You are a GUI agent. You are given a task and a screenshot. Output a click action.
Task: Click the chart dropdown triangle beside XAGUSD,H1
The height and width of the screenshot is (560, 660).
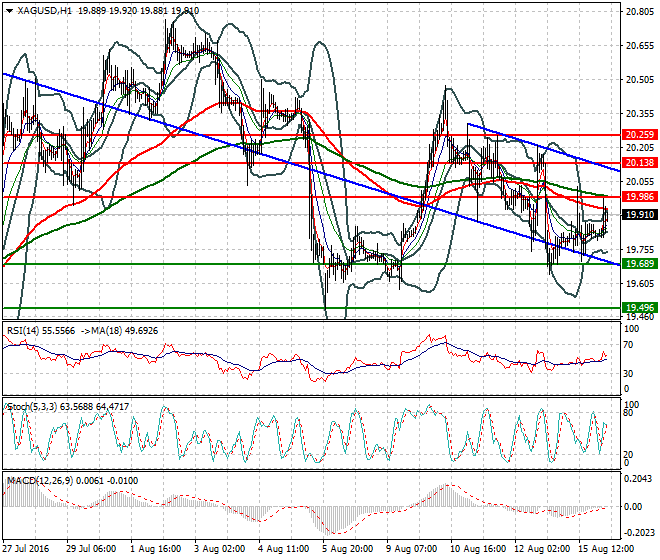click(9, 11)
